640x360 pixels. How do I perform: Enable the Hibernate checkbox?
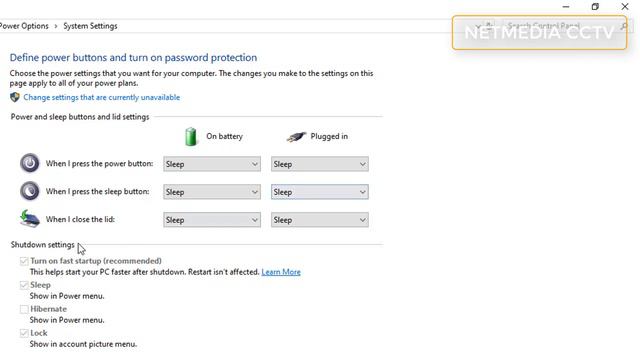click(24, 309)
